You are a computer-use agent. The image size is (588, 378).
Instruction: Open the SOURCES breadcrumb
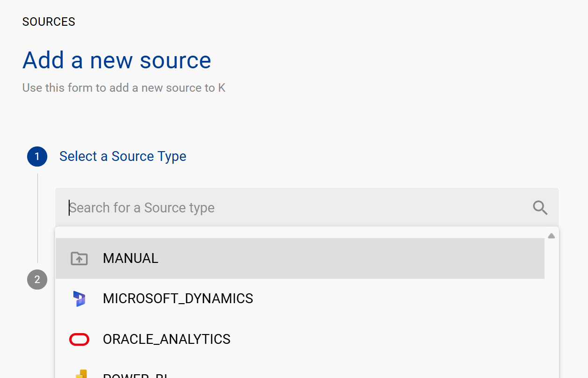(49, 22)
